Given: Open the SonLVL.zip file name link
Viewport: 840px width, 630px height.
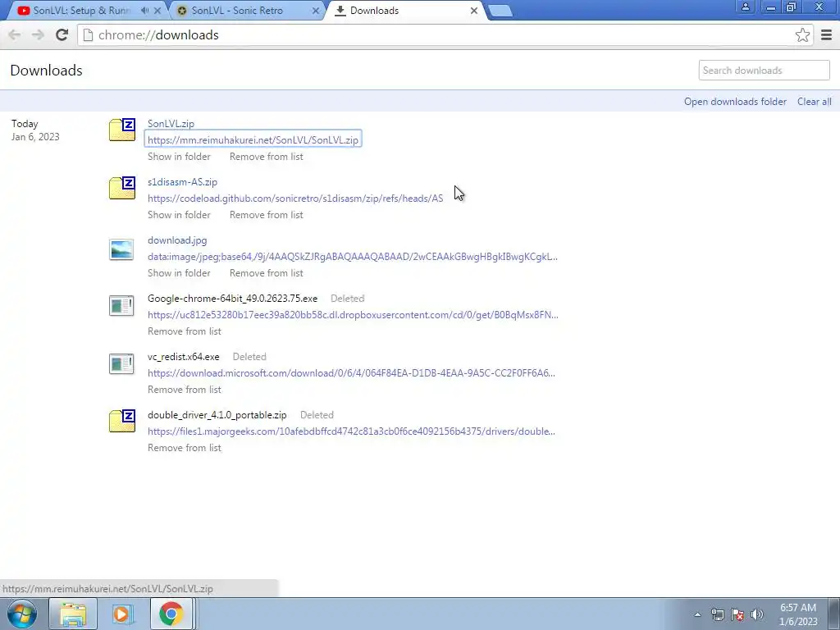Looking at the screenshot, I should tap(171, 123).
